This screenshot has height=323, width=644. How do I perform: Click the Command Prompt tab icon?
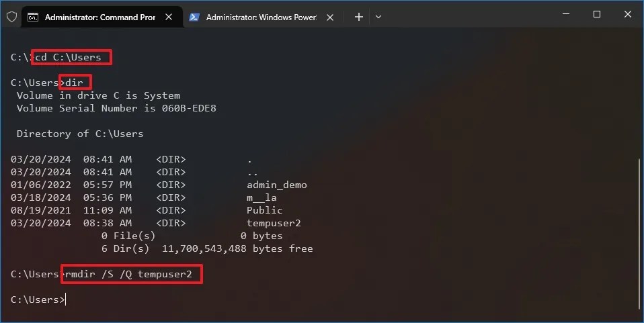point(33,17)
